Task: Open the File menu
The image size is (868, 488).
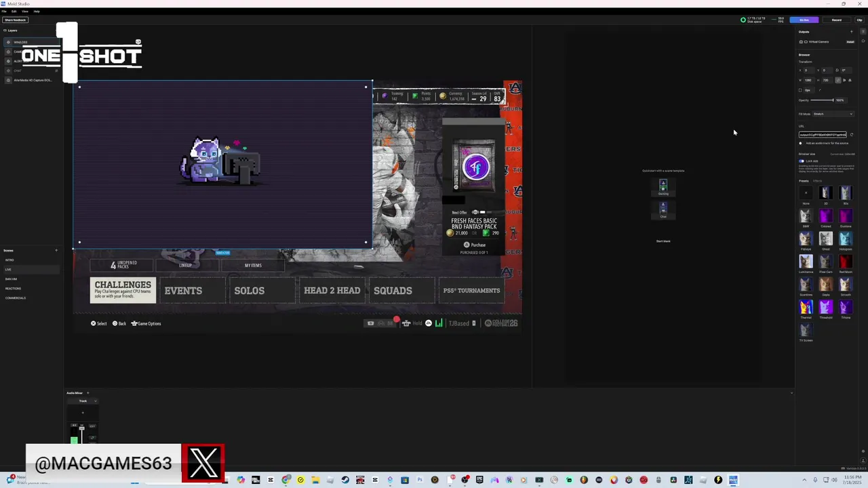Action: pos(4,12)
